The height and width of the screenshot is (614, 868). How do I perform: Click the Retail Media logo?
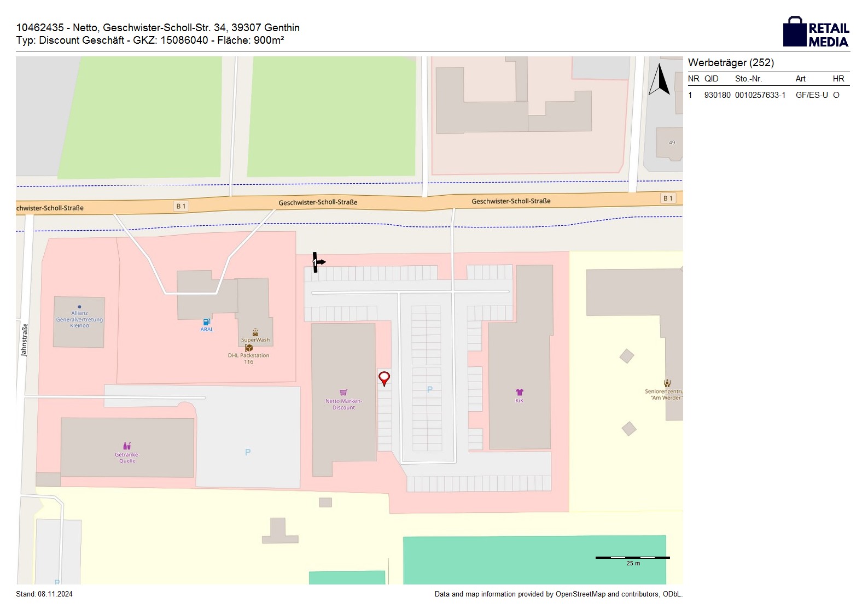click(815, 32)
